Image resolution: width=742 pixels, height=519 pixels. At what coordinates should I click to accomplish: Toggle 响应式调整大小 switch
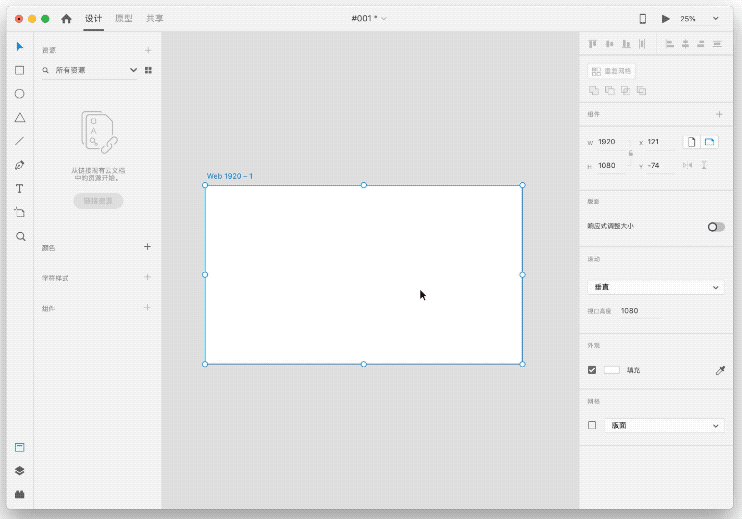715,227
